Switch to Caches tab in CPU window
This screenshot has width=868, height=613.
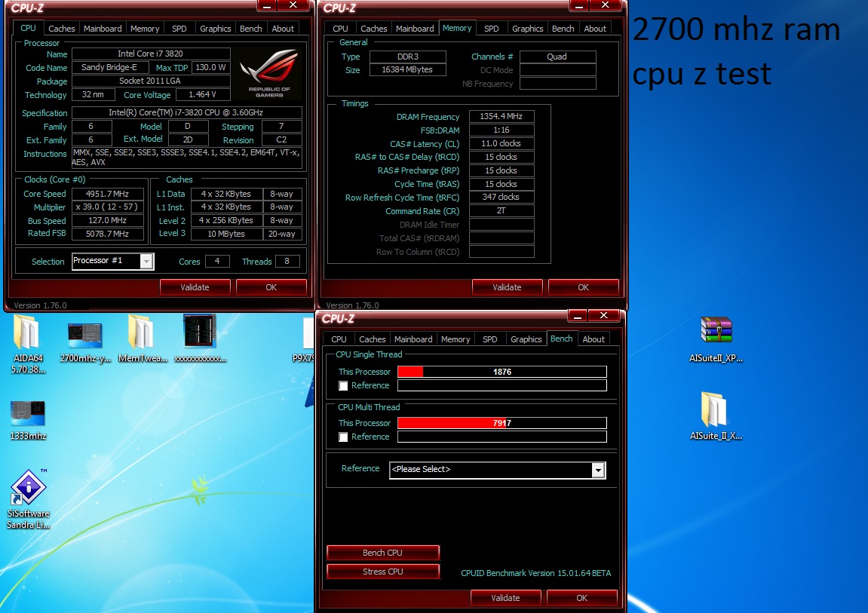tap(61, 29)
